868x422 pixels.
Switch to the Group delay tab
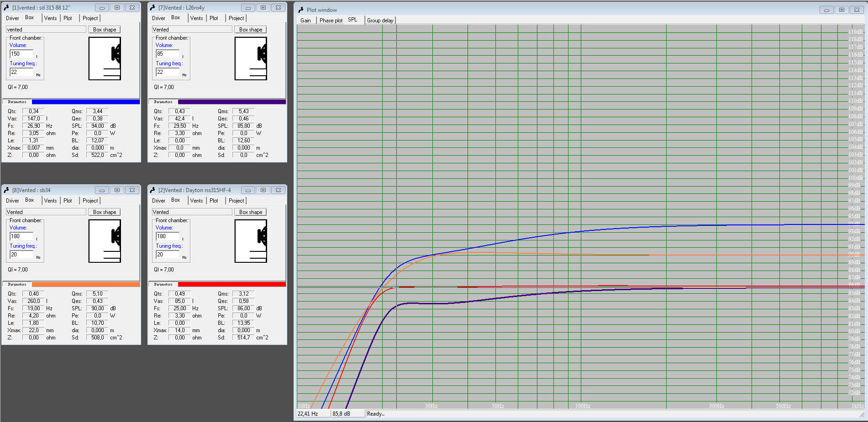(x=380, y=21)
